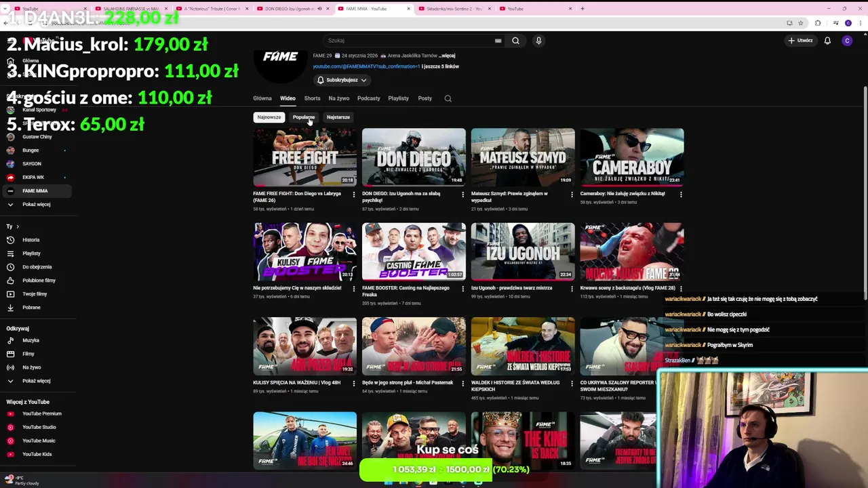Expand the Ty section chevron
Viewport: 868px width, 488px height.
(18, 226)
